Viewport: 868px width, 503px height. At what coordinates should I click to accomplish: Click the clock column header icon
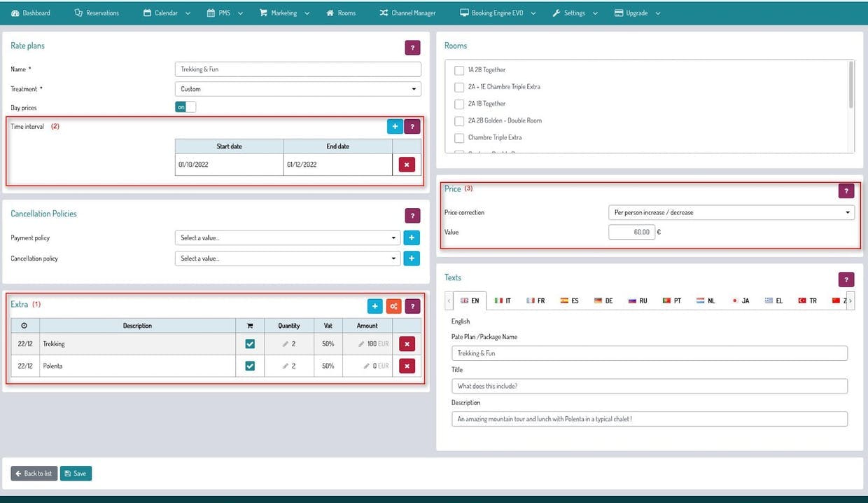[24, 326]
